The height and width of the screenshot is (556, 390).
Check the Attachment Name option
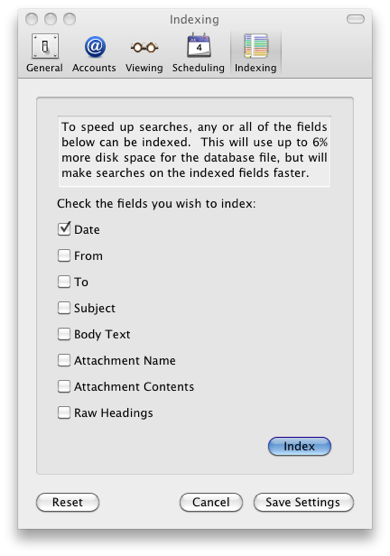click(x=64, y=360)
